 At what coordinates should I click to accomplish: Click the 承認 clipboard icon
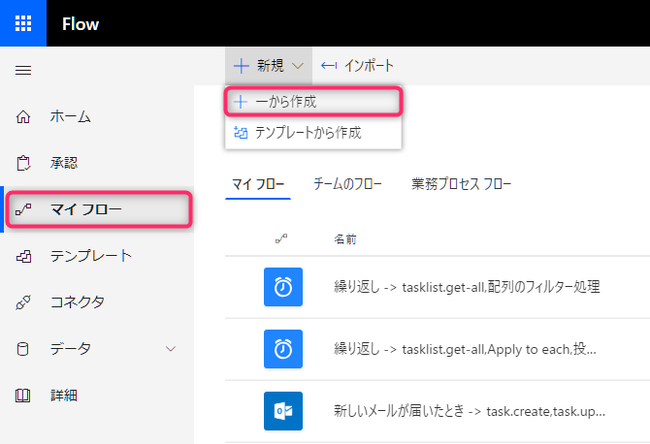[23, 163]
